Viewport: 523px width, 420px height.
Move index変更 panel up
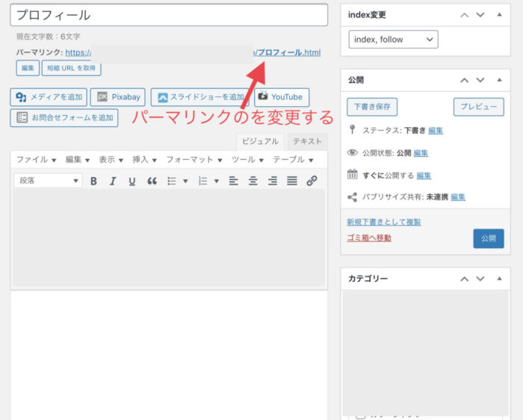point(464,15)
